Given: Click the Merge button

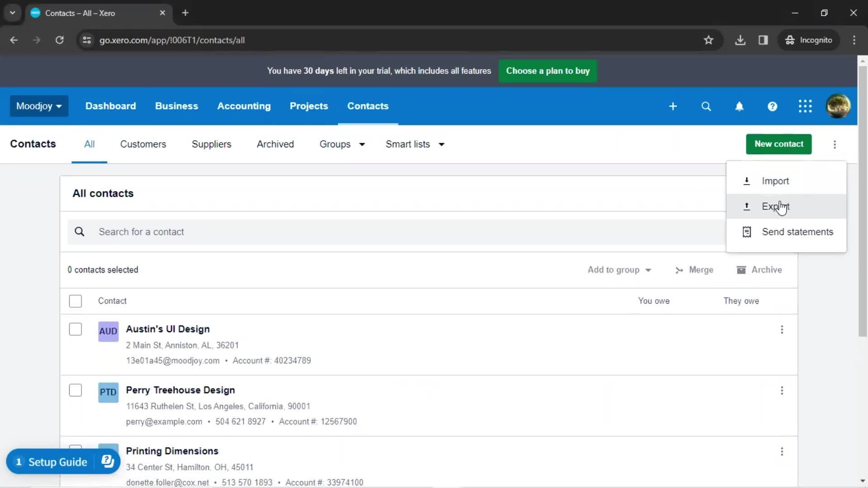Looking at the screenshot, I should [694, 270].
